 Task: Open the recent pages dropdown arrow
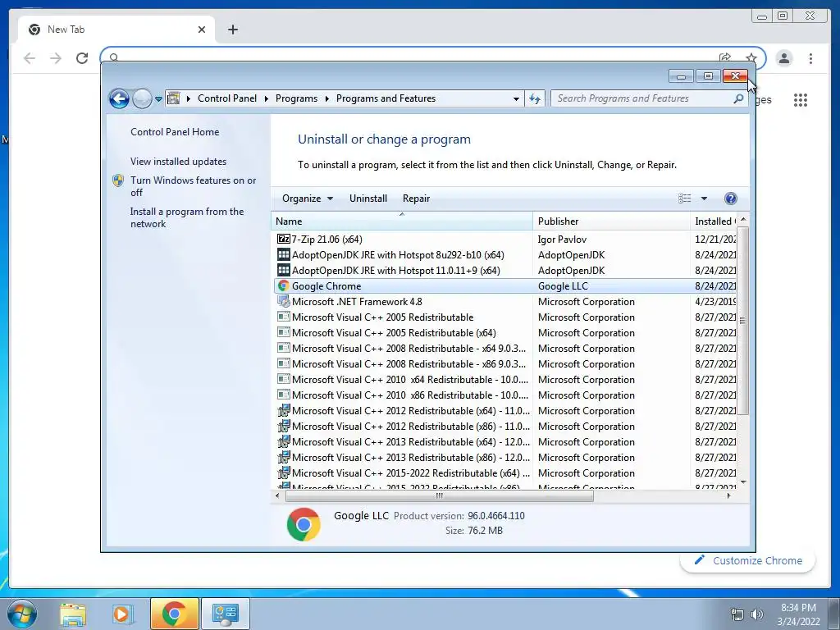click(158, 99)
